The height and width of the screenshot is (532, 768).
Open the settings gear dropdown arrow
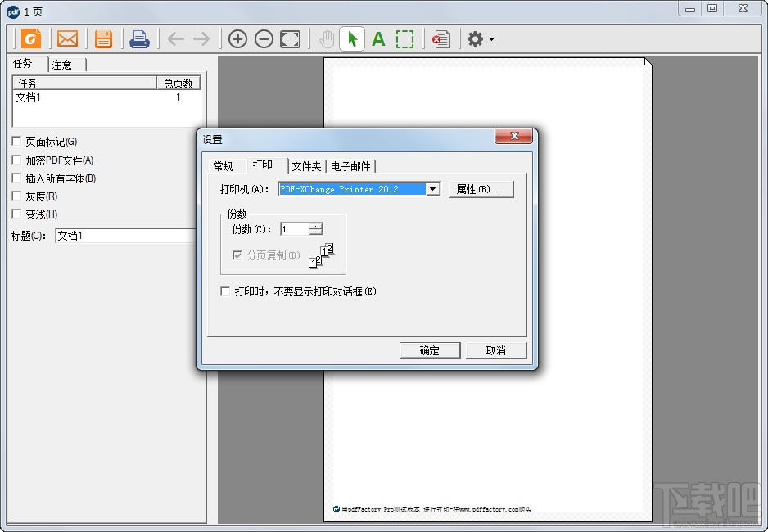(492, 38)
